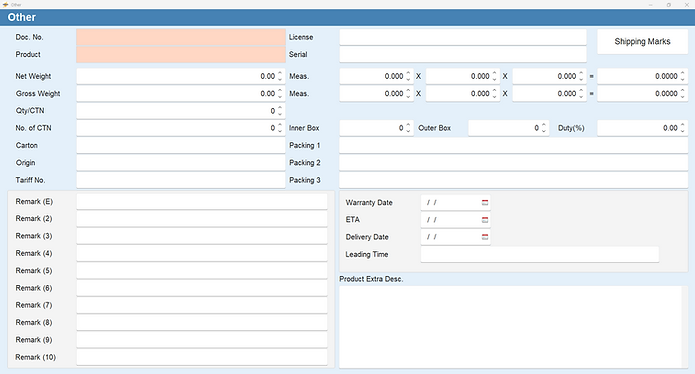The image size is (695, 374).
Task: Click the Remark (10) input field
Action: (x=202, y=357)
